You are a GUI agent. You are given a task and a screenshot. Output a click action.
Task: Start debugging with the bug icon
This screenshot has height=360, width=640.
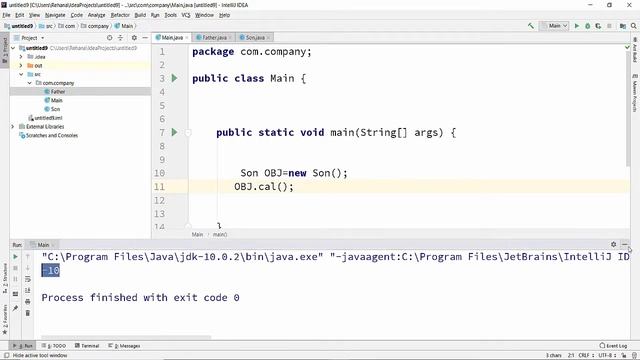click(588, 26)
